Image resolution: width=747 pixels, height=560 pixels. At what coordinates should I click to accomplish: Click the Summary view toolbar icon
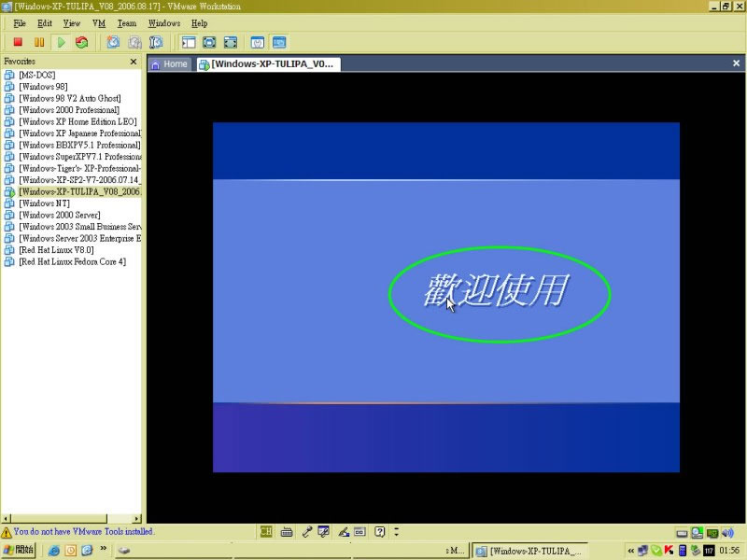(x=258, y=42)
